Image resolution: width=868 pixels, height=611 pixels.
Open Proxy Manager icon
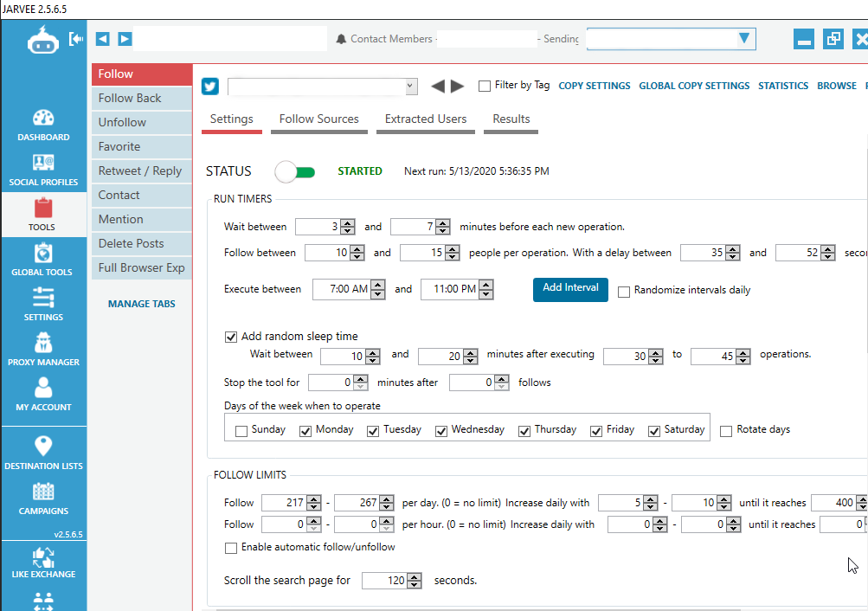coord(43,343)
